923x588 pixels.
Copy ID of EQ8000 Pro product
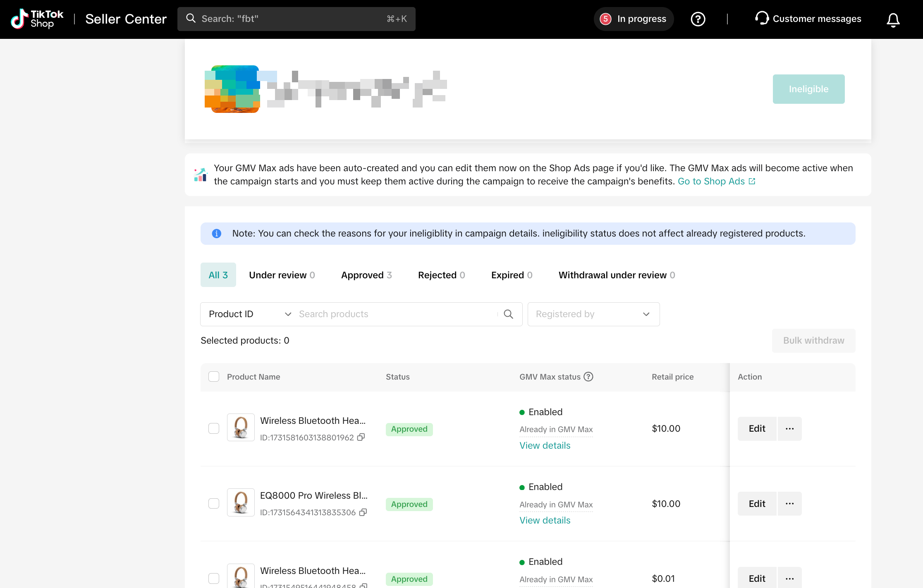pos(363,512)
